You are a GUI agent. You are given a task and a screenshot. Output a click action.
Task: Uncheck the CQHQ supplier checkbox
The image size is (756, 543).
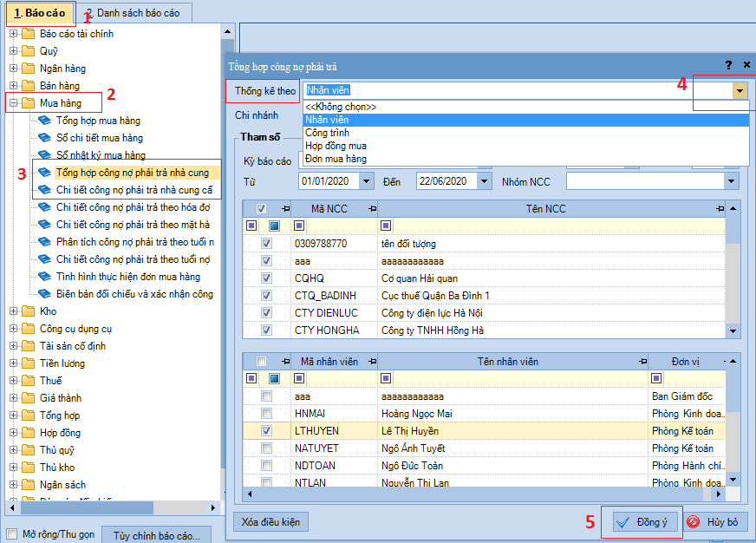[266, 278]
